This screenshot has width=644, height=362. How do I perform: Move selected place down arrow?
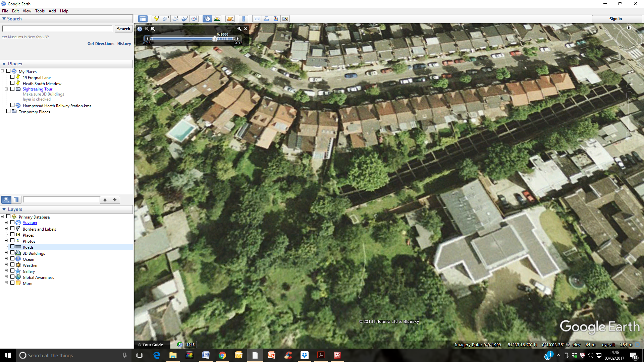pos(115,200)
